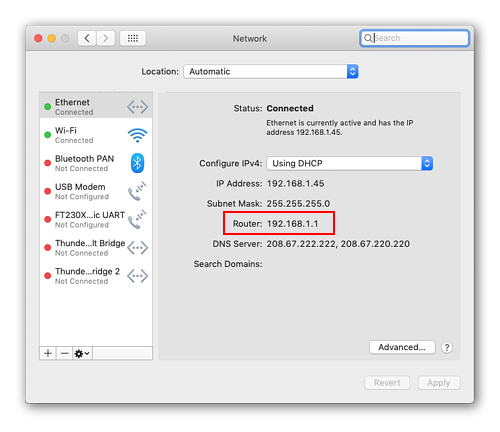The image size is (500, 432).
Task: Click the Router value 192.168.1.1
Action: (293, 224)
